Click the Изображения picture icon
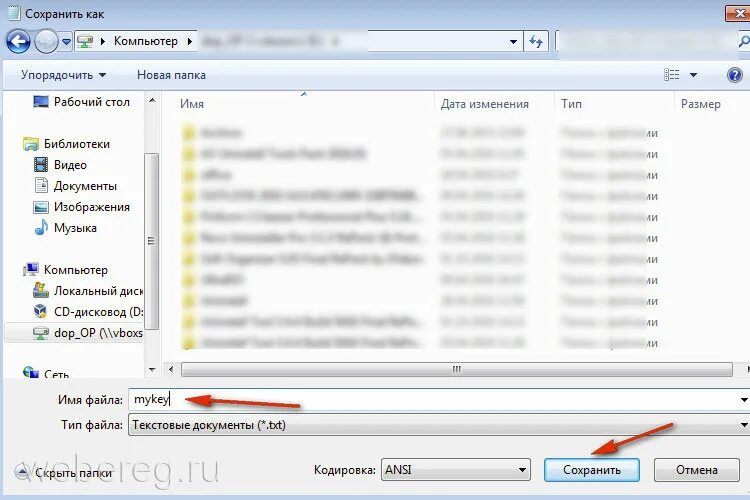Image resolution: width=750 pixels, height=500 pixels. tap(41, 207)
